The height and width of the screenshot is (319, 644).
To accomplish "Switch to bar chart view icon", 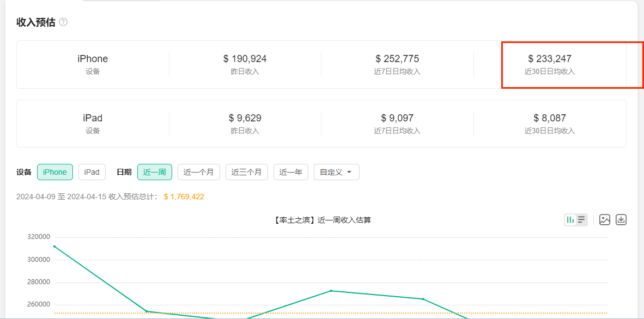I will click(x=570, y=219).
